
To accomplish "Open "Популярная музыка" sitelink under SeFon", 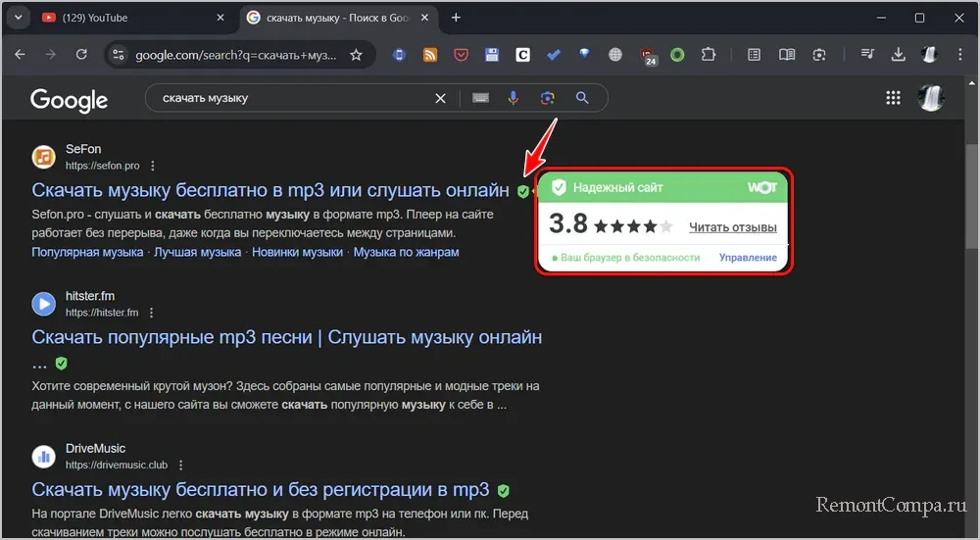I will pos(87,252).
